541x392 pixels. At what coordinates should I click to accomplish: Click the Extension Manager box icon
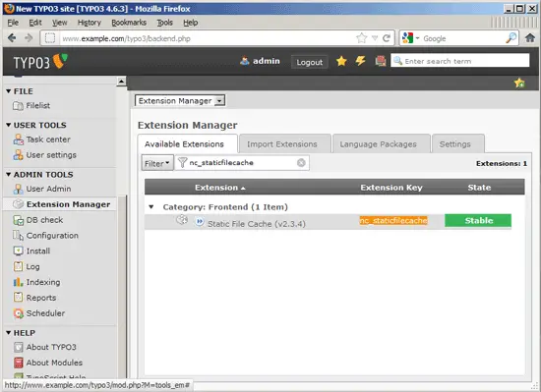[x=18, y=204]
